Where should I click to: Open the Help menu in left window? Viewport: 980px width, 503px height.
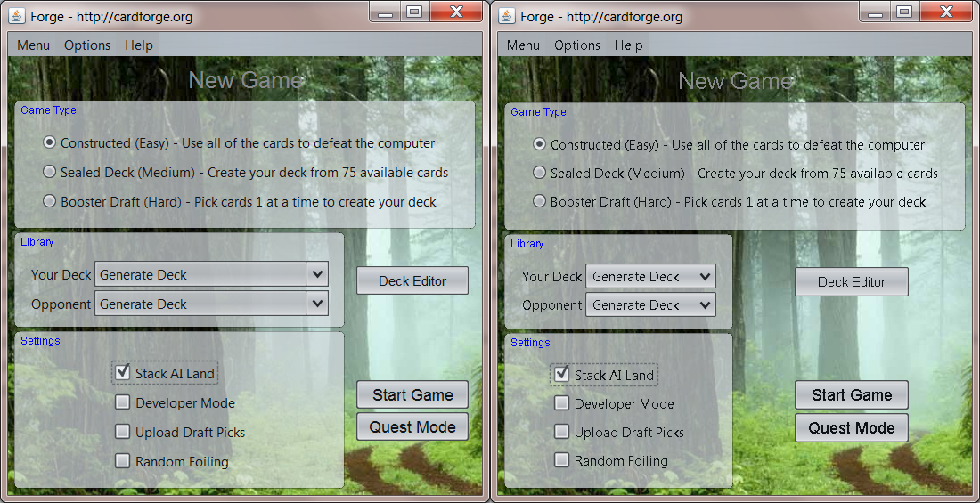(139, 45)
